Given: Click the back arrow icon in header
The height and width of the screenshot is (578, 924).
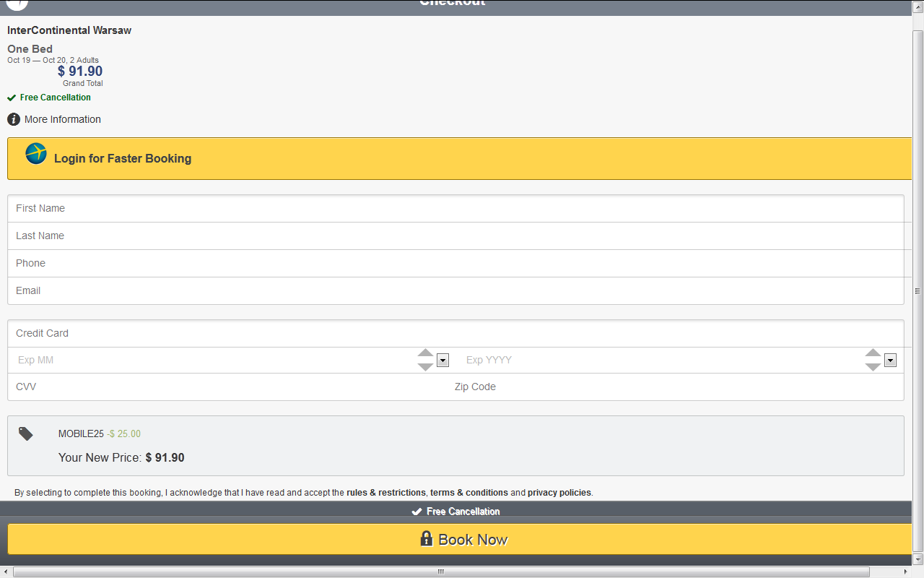Looking at the screenshot, I should click(17, 4).
